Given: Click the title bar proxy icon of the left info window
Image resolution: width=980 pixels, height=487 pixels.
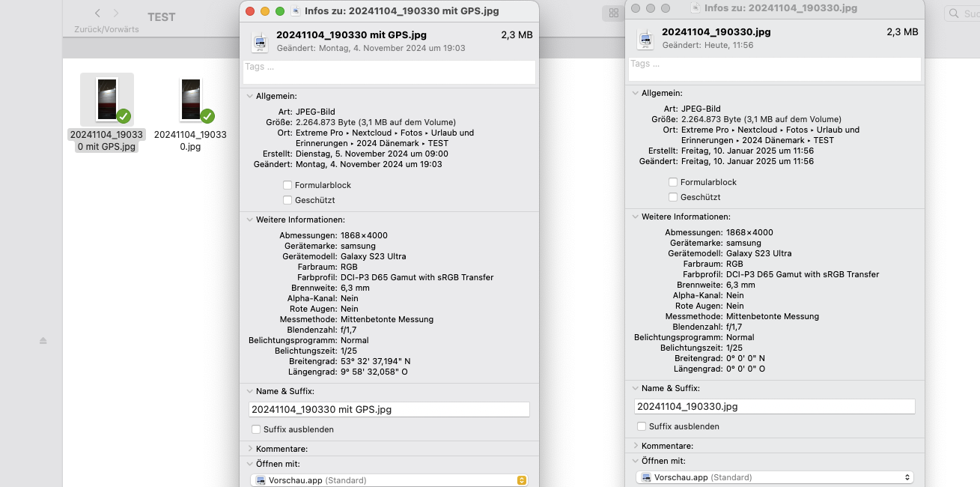Looking at the screenshot, I should pyautogui.click(x=296, y=11).
